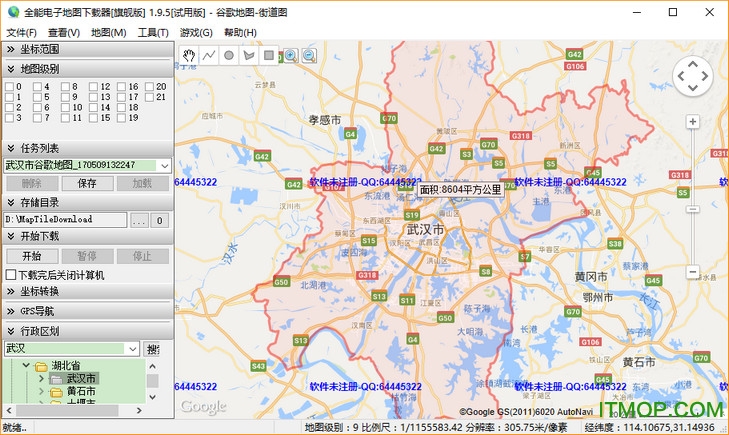Click the storage path D:\MapTileDownload field
This screenshot has width=729, height=435.
(x=65, y=220)
